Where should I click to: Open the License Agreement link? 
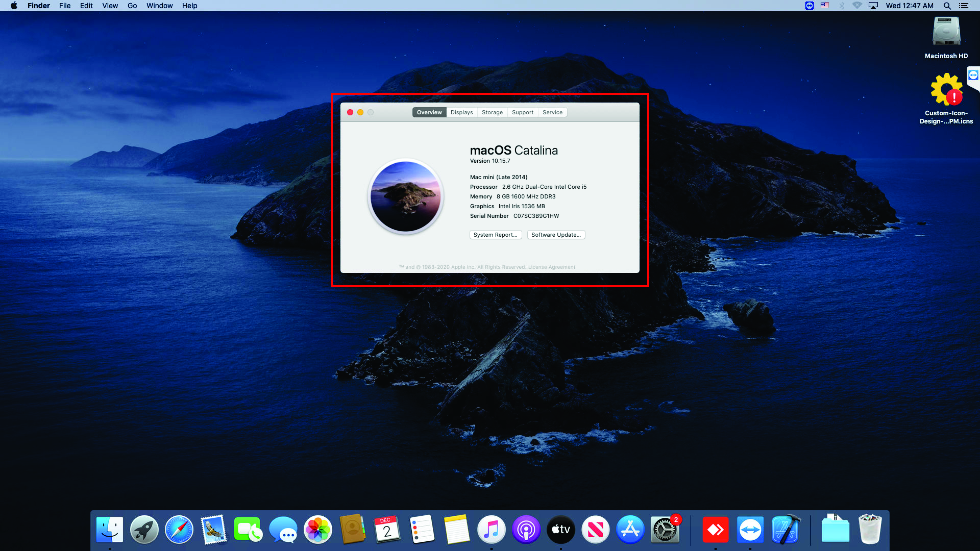point(552,267)
